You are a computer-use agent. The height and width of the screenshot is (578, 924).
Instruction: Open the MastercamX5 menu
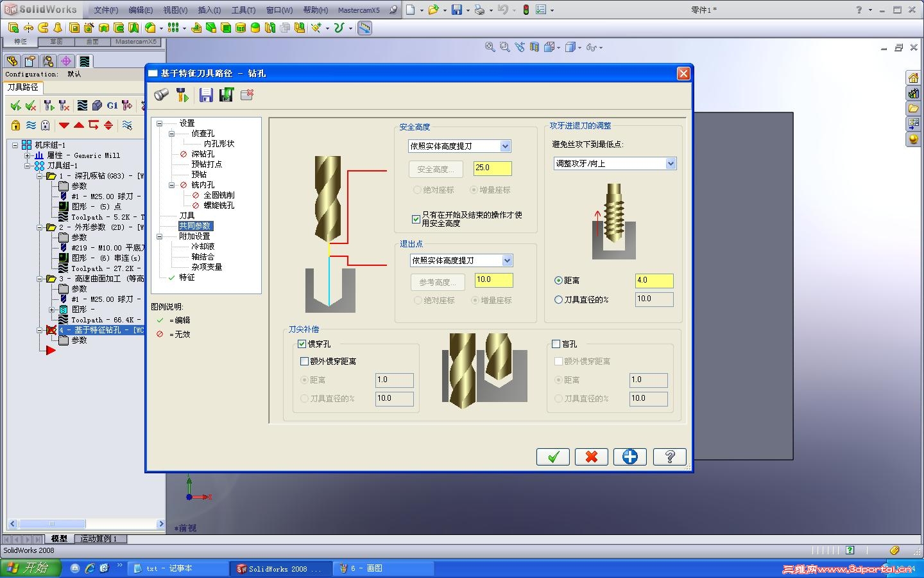click(x=359, y=10)
